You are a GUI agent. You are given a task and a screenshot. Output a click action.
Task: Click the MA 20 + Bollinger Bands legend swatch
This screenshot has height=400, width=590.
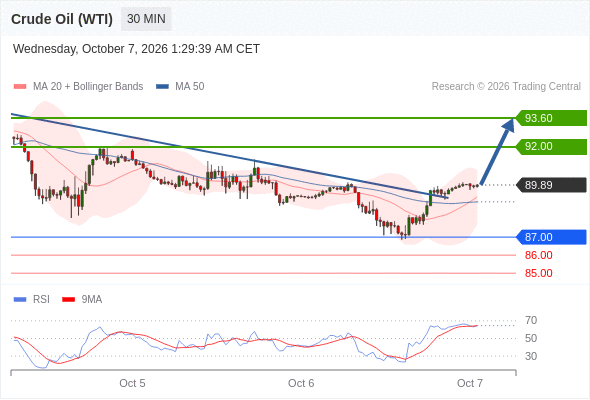point(20,87)
